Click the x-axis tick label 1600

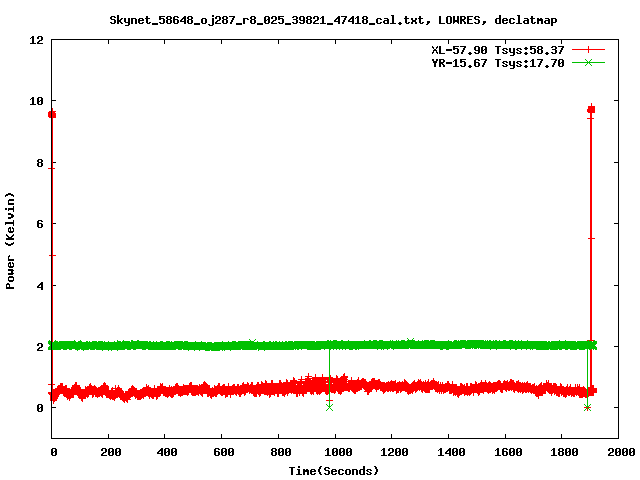coord(508,452)
